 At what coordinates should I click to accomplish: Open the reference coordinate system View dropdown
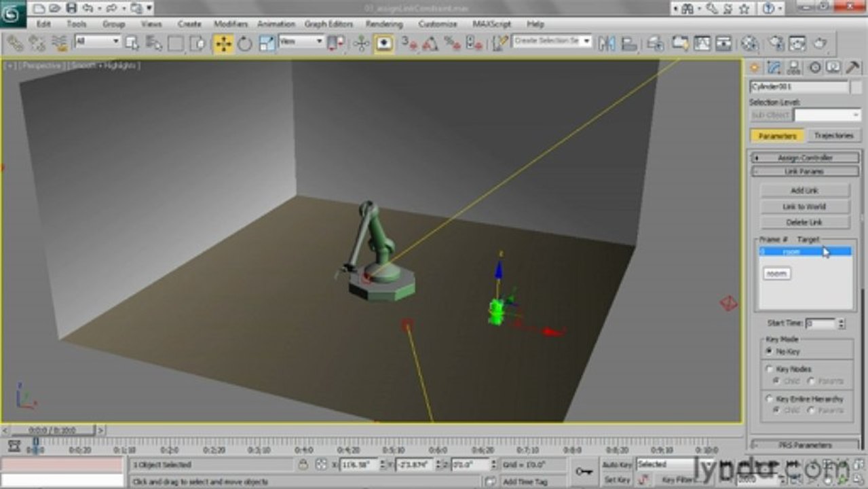coord(301,41)
